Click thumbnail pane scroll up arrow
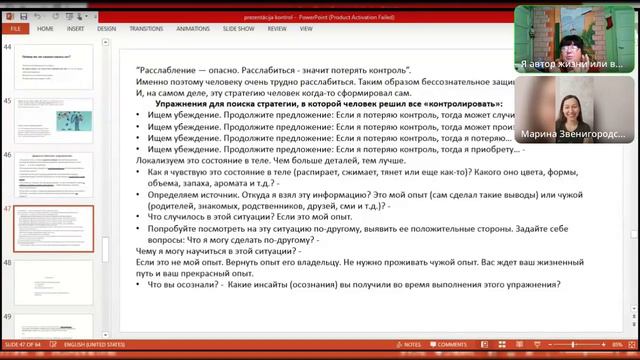 106,42
